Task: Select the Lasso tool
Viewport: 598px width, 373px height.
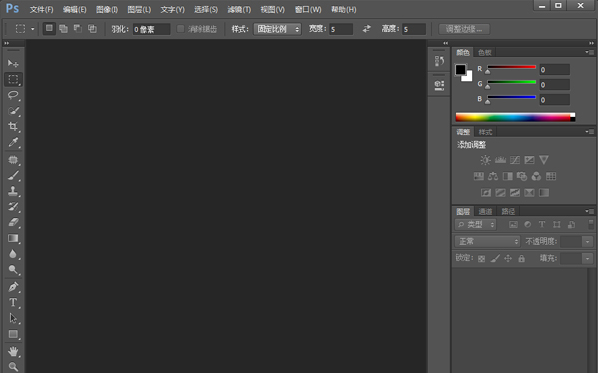Action: pos(13,95)
